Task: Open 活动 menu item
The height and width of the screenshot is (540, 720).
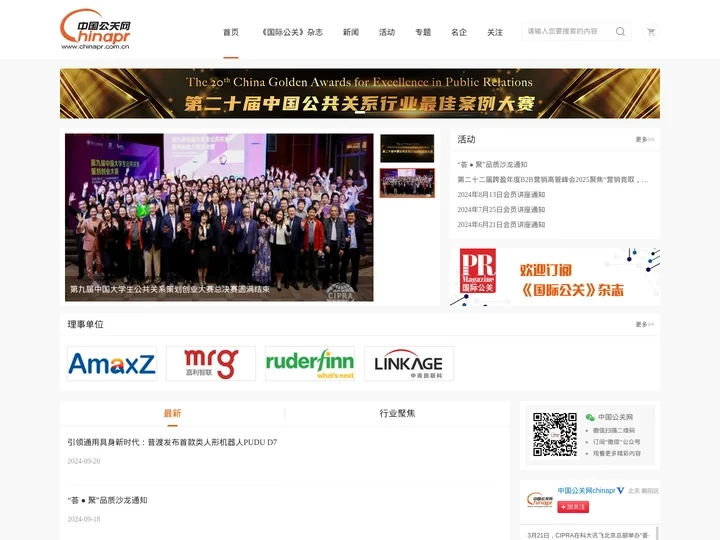Action: click(x=387, y=32)
